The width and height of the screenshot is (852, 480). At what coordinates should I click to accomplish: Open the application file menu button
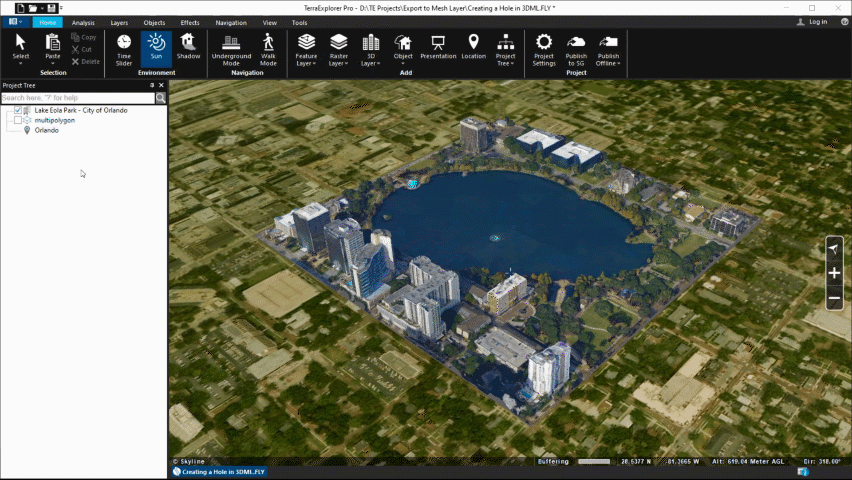(x=15, y=22)
